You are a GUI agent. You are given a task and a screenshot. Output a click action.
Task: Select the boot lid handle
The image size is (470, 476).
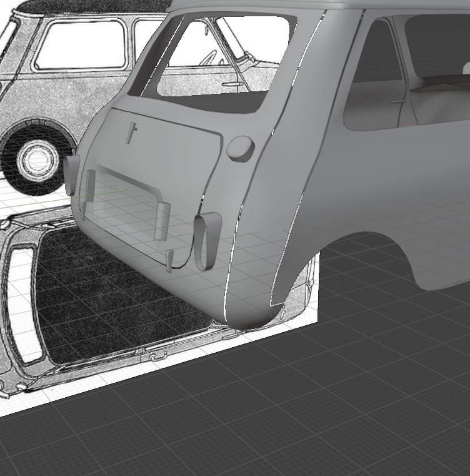pos(131,133)
